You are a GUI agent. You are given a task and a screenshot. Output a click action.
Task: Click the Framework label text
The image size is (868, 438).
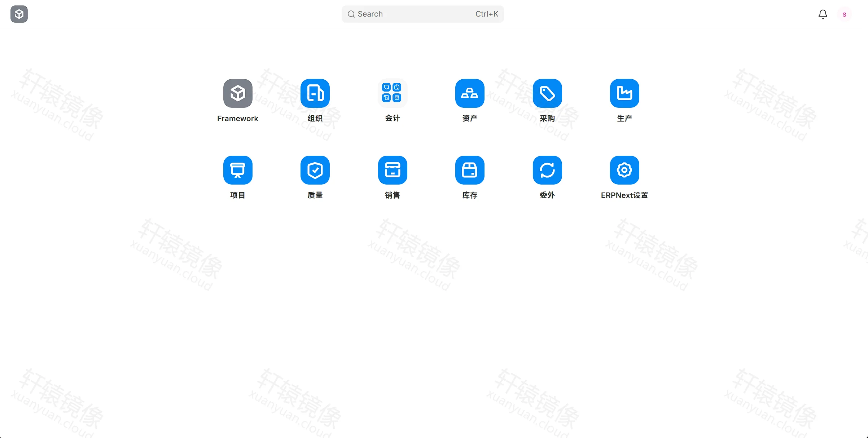[x=238, y=119]
